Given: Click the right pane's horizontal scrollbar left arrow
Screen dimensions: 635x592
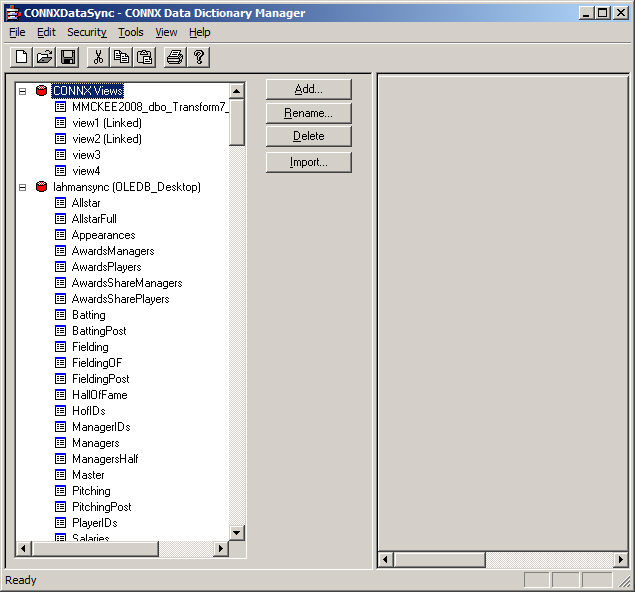Looking at the screenshot, I should click(385, 560).
